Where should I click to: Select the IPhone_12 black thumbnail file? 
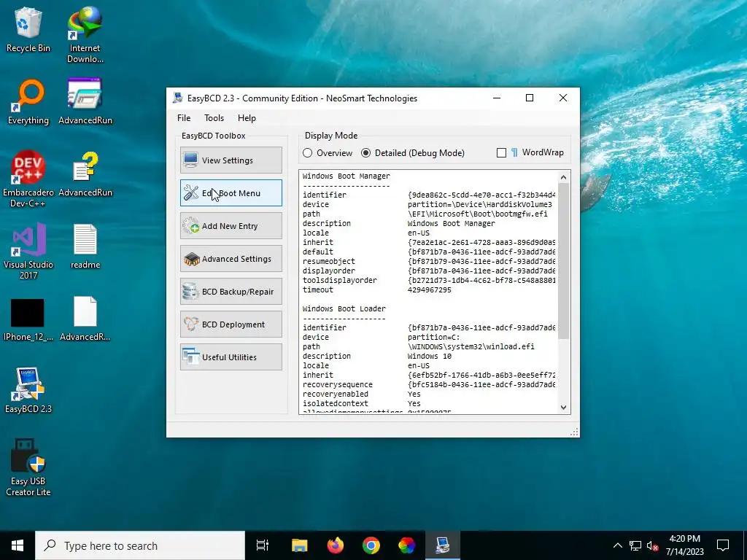coord(28,319)
